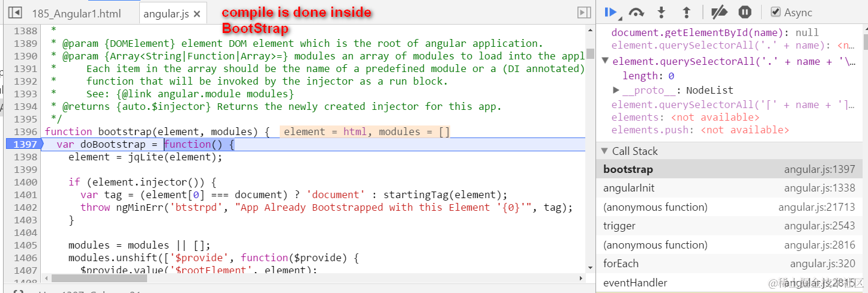Set breakpoint on line 1400
The image size is (868, 293).
tap(25, 182)
